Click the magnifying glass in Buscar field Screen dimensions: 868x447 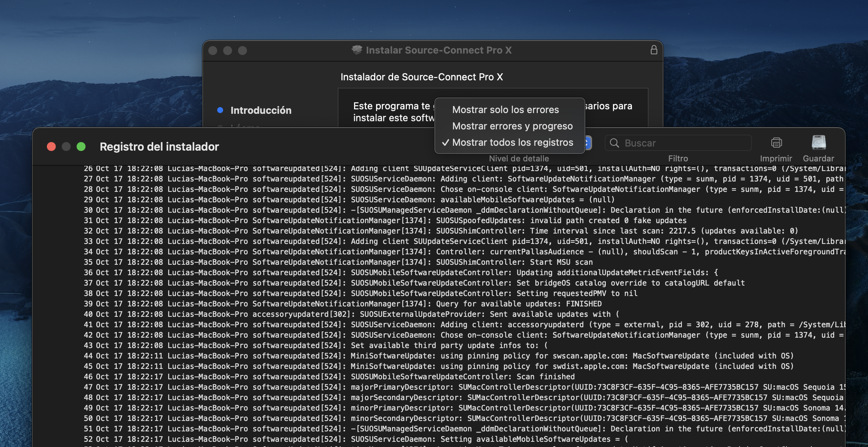click(614, 143)
